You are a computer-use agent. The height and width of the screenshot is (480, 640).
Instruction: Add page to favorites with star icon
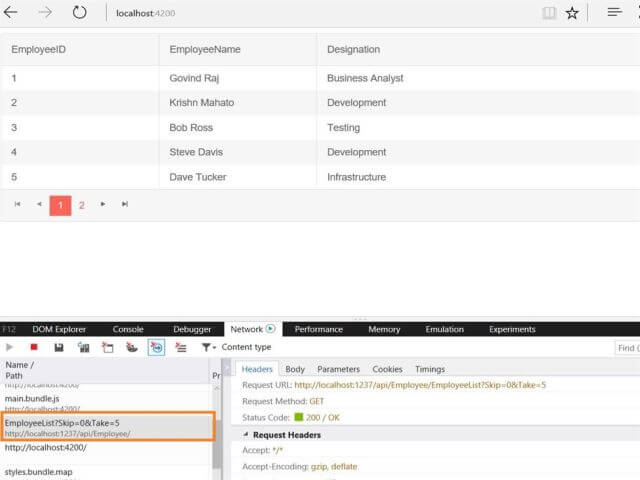coord(572,13)
